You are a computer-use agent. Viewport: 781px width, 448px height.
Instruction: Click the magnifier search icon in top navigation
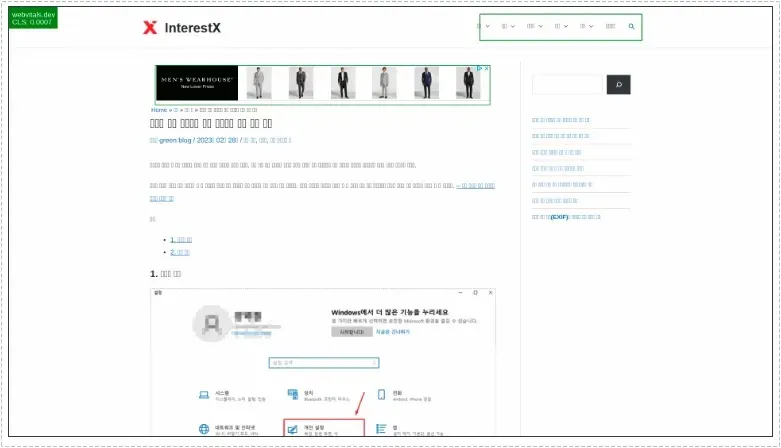tap(632, 26)
